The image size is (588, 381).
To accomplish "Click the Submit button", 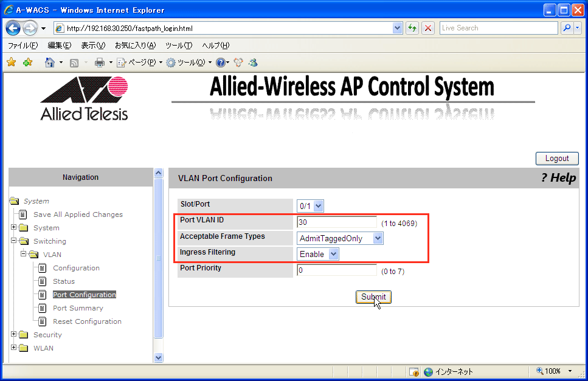I will pos(373,297).
